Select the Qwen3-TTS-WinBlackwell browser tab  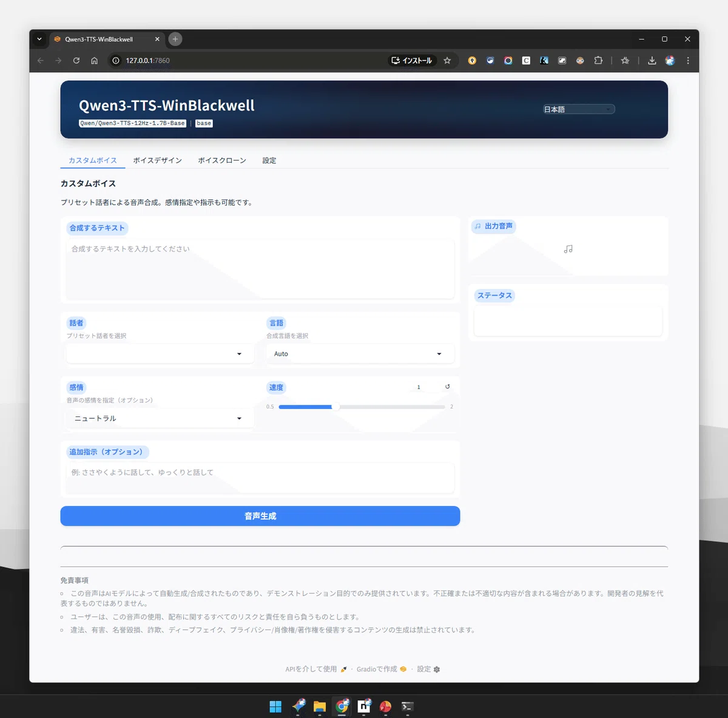[106, 39]
